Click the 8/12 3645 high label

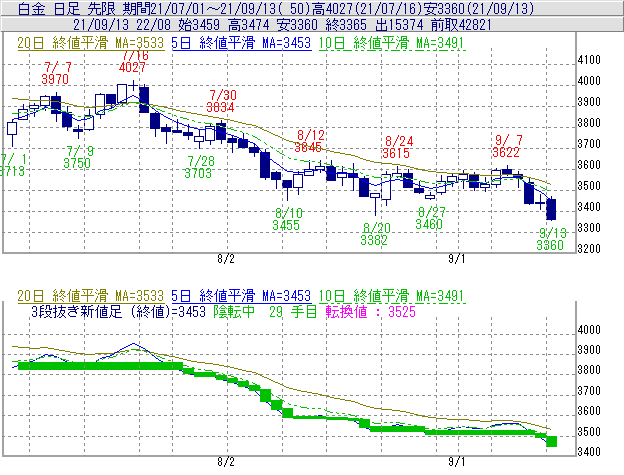pos(309,141)
